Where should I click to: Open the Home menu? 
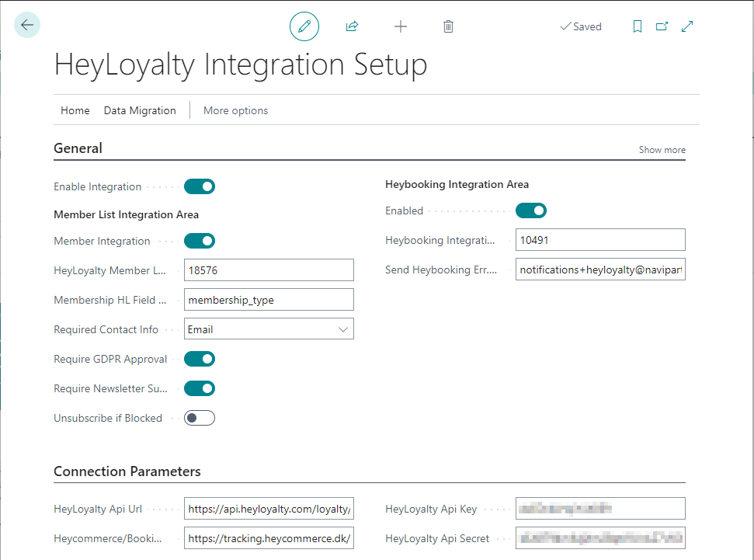tap(75, 110)
